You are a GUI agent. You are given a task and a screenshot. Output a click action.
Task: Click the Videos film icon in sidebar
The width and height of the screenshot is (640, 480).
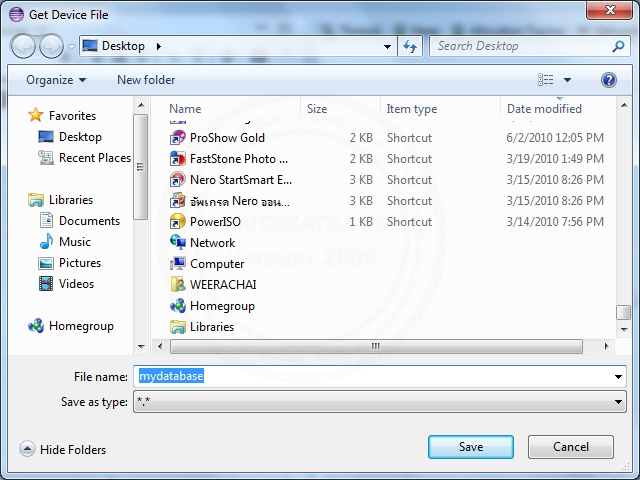coord(46,284)
